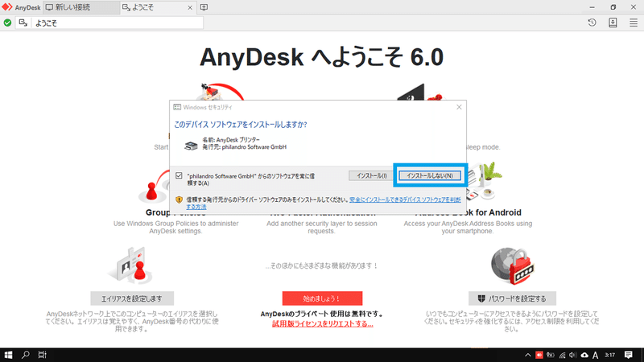Click the エイリアスを設定します button
The width and height of the screenshot is (644, 362).
click(x=132, y=298)
